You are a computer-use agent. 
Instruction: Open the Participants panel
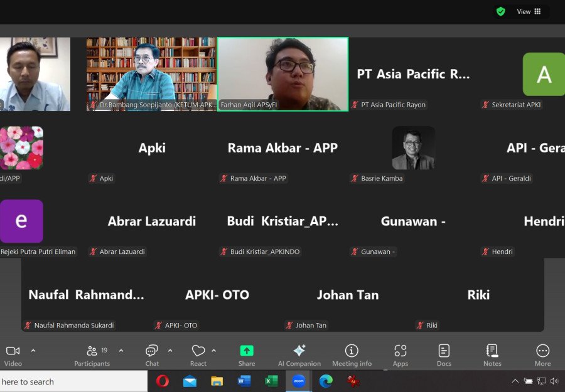[x=92, y=356]
